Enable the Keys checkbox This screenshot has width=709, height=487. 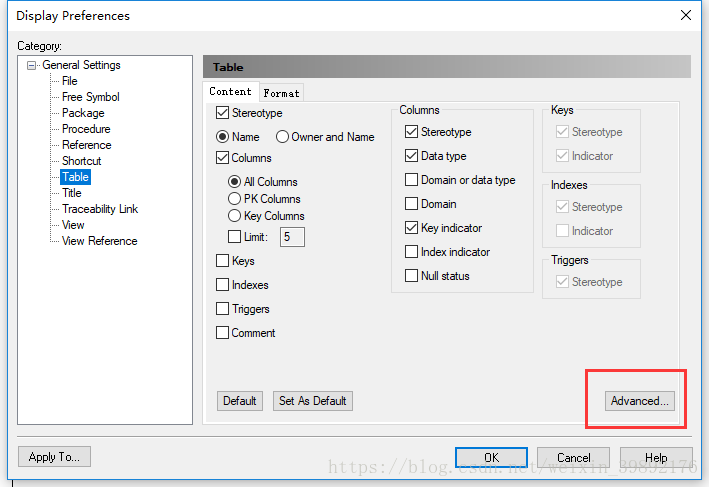[x=222, y=260]
